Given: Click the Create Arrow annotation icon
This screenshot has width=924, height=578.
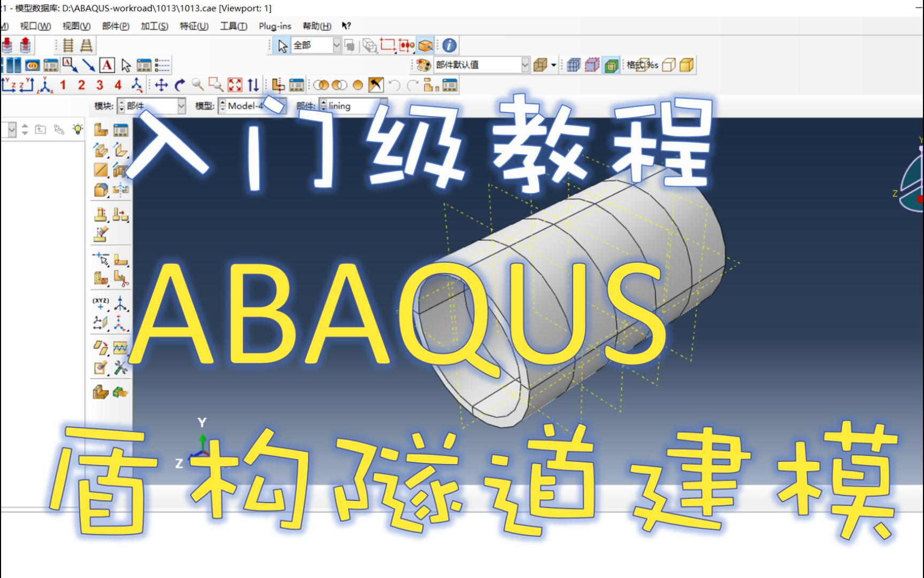Looking at the screenshot, I should point(89,65).
